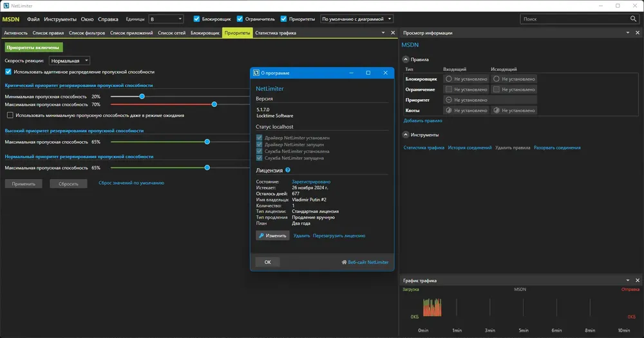Select the incoming Blocker rule icon

pyautogui.click(x=448, y=79)
